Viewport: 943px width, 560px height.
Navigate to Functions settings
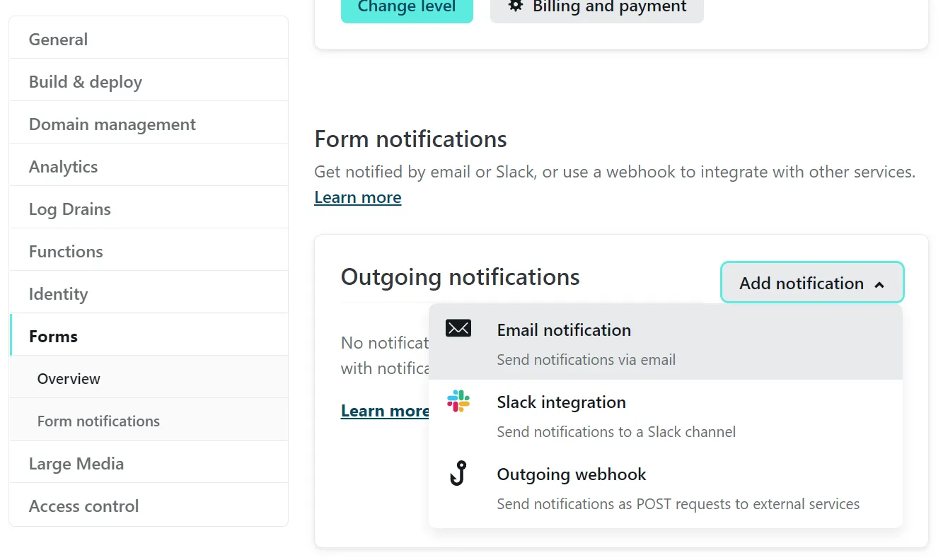pyautogui.click(x=149, y=252)
